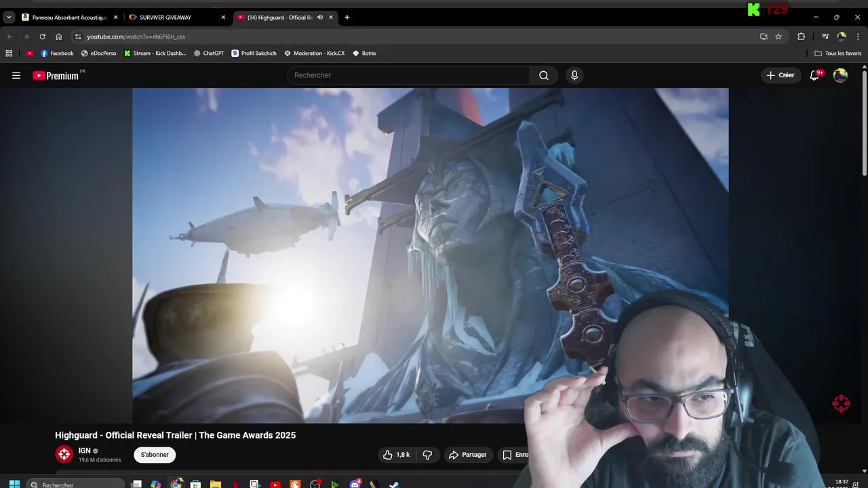Open the eDocPerso bookmark

click(99, 53)
